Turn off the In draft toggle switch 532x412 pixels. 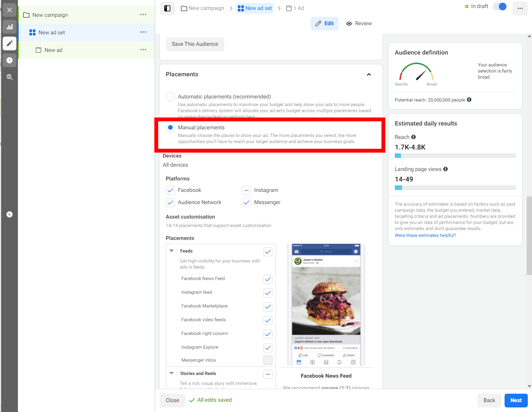(499, 6)
